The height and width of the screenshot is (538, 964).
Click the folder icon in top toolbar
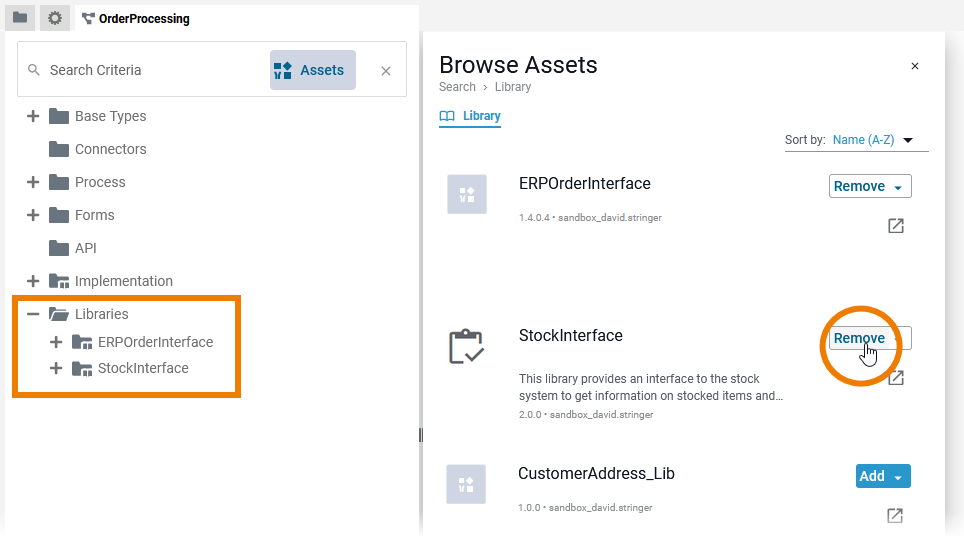[20, 17]
